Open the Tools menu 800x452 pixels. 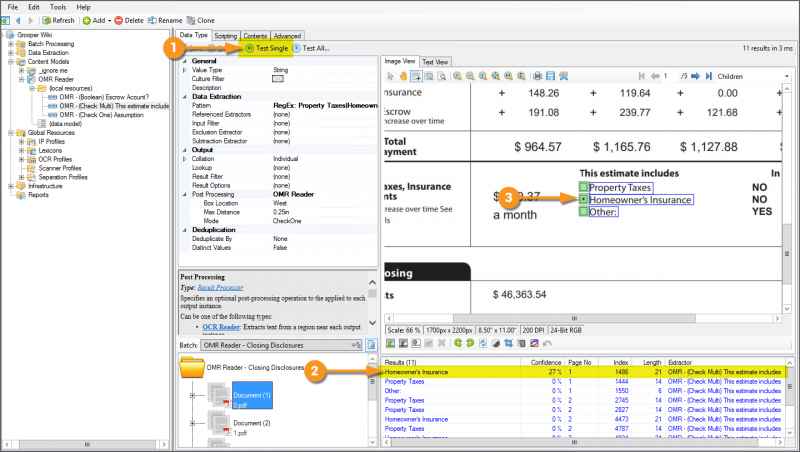click(59, 7)
